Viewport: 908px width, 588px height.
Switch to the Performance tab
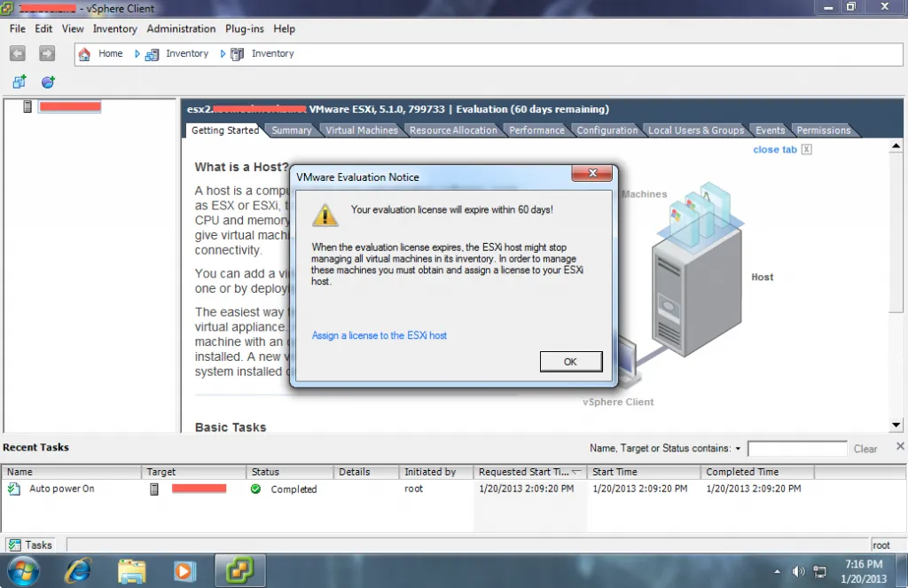[536, 130]
